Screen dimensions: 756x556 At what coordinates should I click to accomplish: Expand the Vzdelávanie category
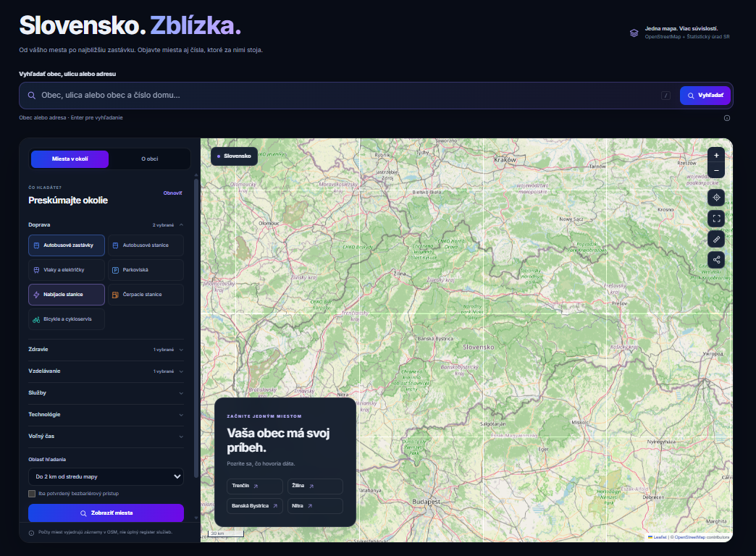pyautogui.click(x=106, y=371)
